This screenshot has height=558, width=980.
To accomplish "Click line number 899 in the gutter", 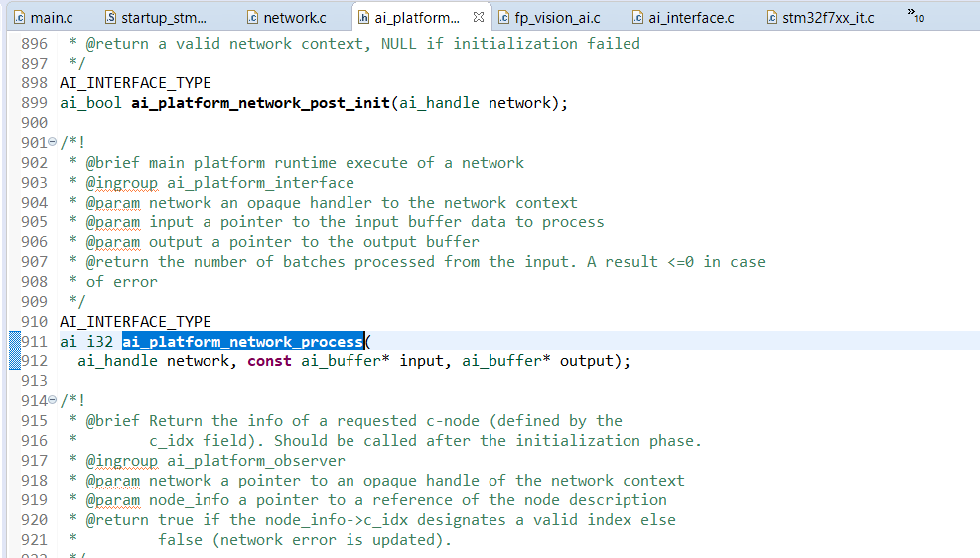I will (35, 103).
